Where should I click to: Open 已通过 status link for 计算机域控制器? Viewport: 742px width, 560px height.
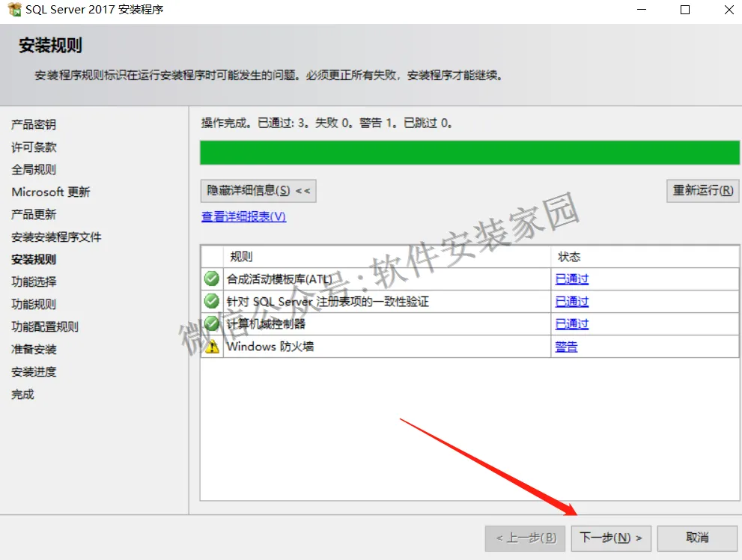pyautogui.click(x=571, y=324)
